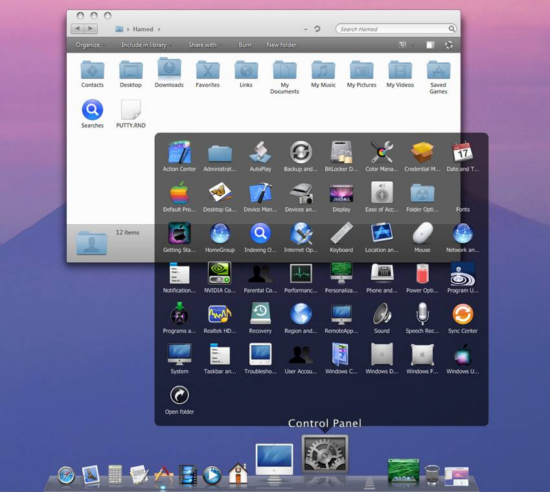Viewport: 550px width, 492px height.
Task: Click Control Panel gear in dock
Action: 325,454
